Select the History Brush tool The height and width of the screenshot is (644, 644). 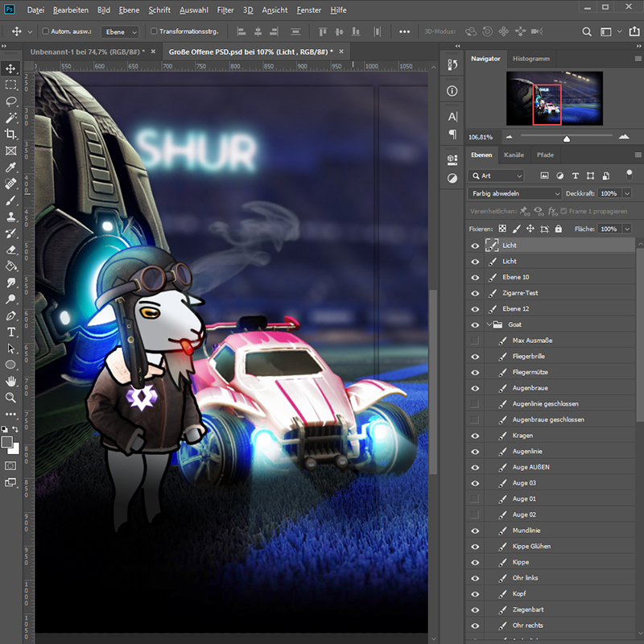pos(10,233)
